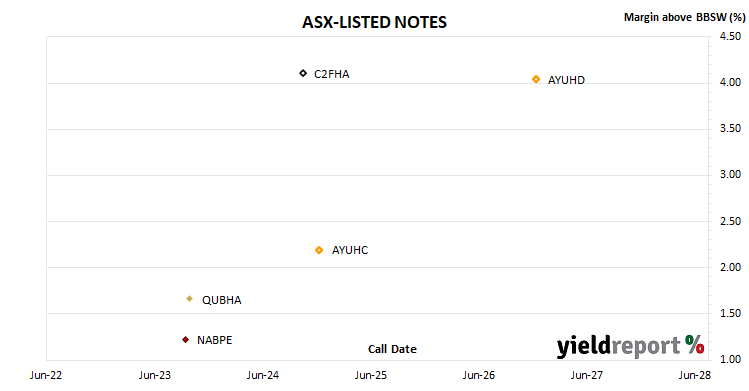Click the Margin above BBSW (%) axis title
The width and height of the screenshot is (749, 391).
coord(684,17)
